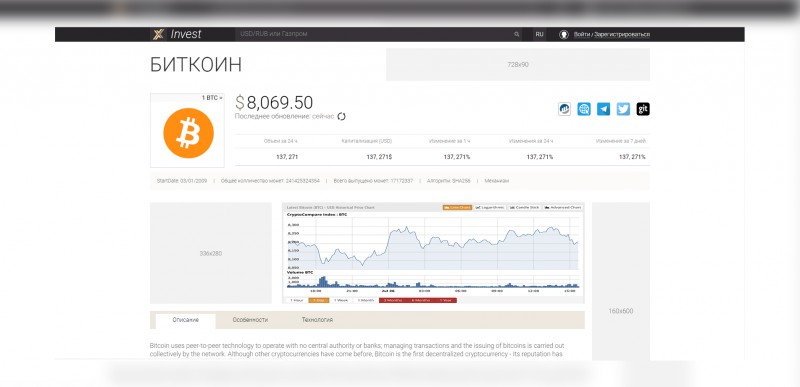The image size is (800, 387).
Task: Click the 728x90 banner placeholder
Action: (x=518, y=64)
